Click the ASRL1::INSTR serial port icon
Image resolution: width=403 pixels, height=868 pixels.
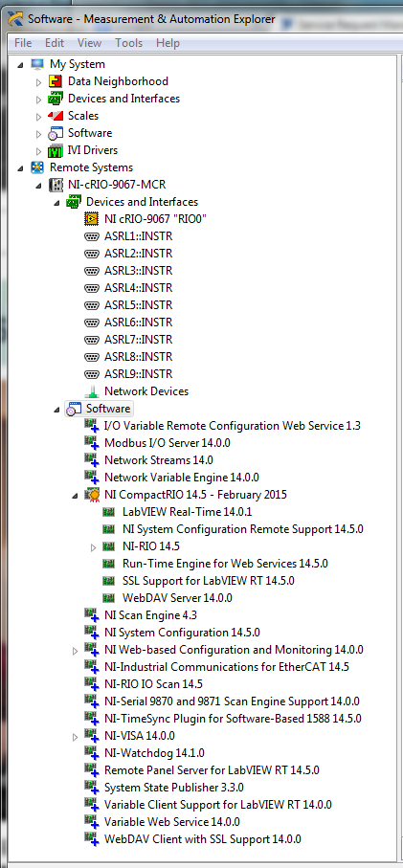coord(91,236)
